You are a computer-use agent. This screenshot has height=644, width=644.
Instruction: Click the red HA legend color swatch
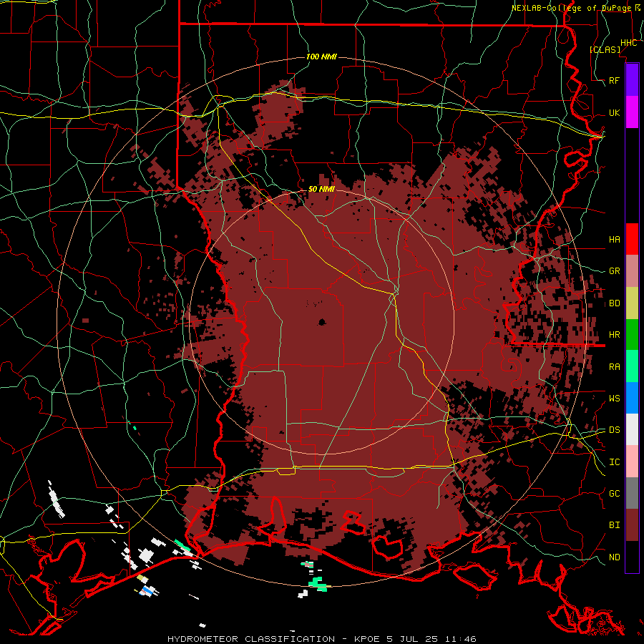point(632,239)
